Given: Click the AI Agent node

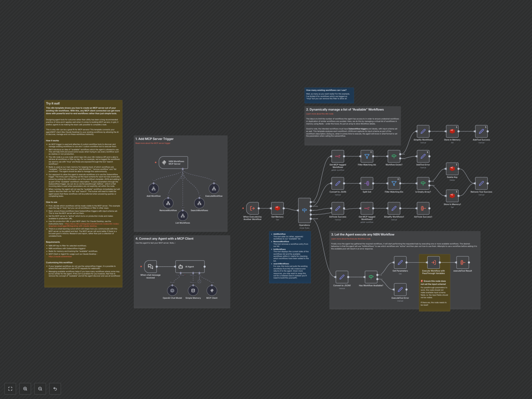Looking at the screenshot, I should click(x=190, y=266).
